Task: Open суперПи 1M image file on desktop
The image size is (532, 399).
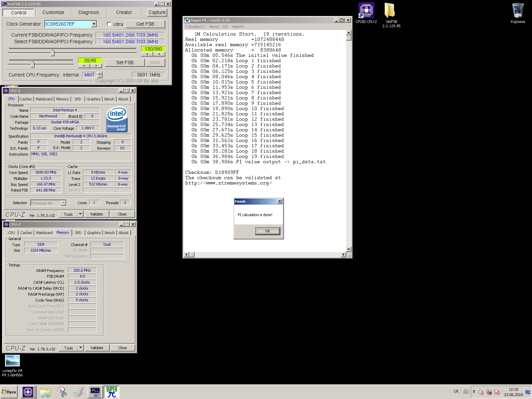Action: coord(13,365)
